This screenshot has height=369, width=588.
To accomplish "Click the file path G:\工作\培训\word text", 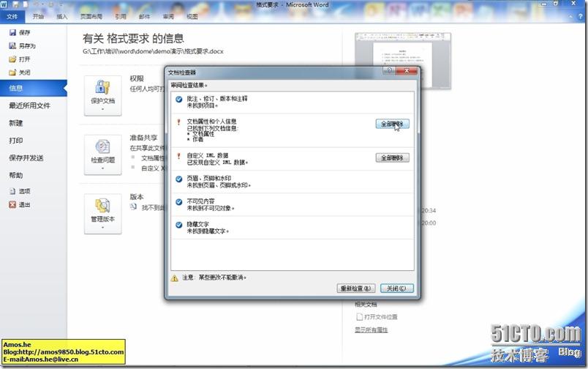I will 153,51.
